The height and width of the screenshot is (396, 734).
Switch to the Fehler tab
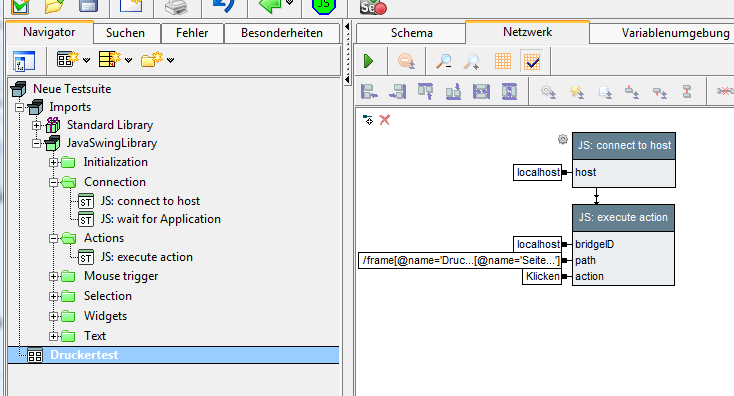(x=192, y=33)
